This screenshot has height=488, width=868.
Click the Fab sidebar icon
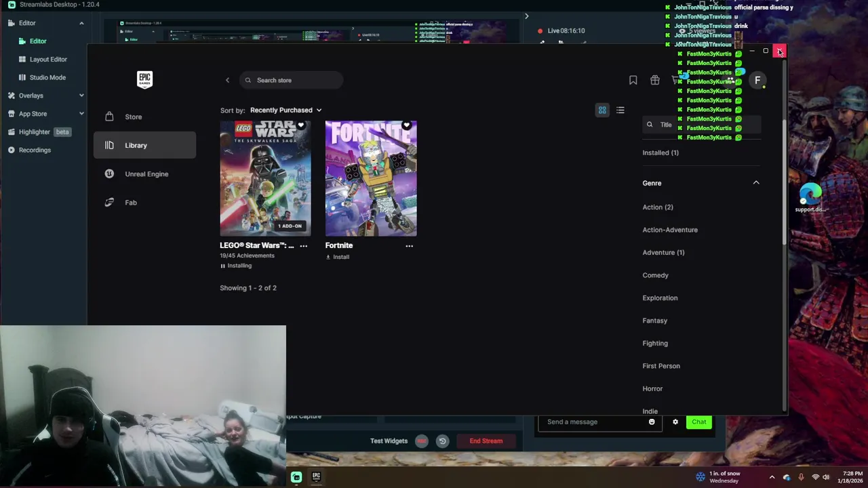[x=109, y=202]
